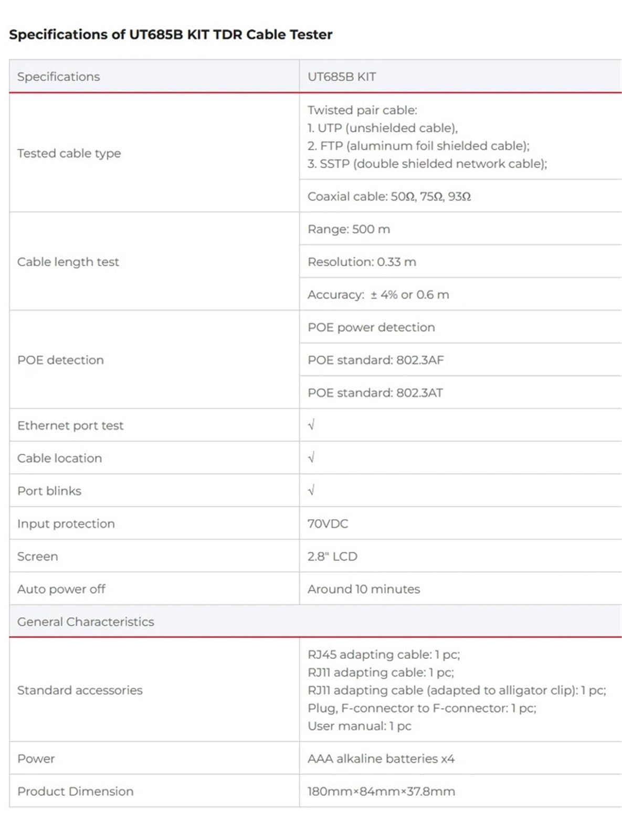Click the 'Tested cable type' row label
Screen dimensions: 622x840
(69, 153)
